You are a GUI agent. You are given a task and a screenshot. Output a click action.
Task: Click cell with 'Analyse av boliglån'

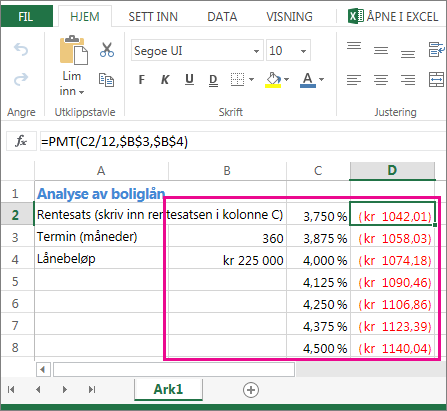click(101, 194)
